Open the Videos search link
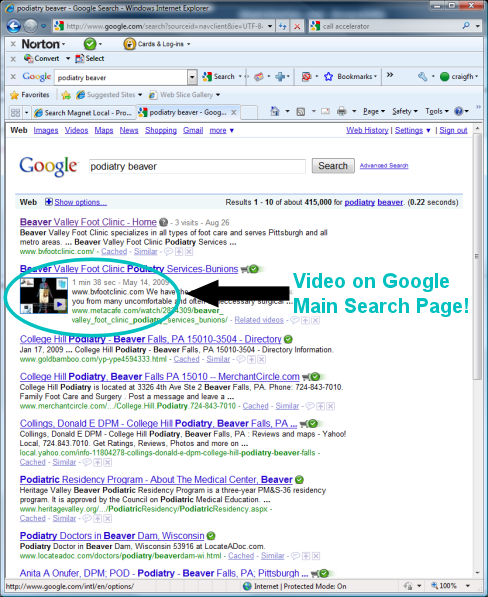This screenshot has height=597, width=488. 76,130
